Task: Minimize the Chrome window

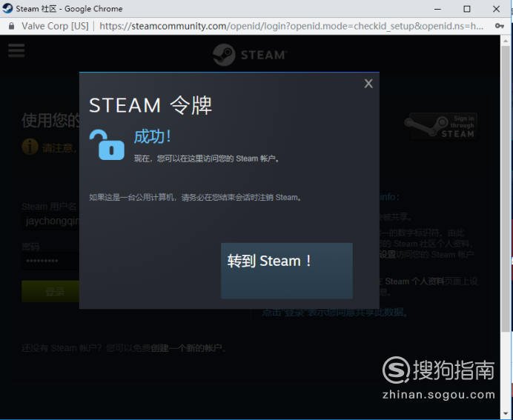Action: 437,9
